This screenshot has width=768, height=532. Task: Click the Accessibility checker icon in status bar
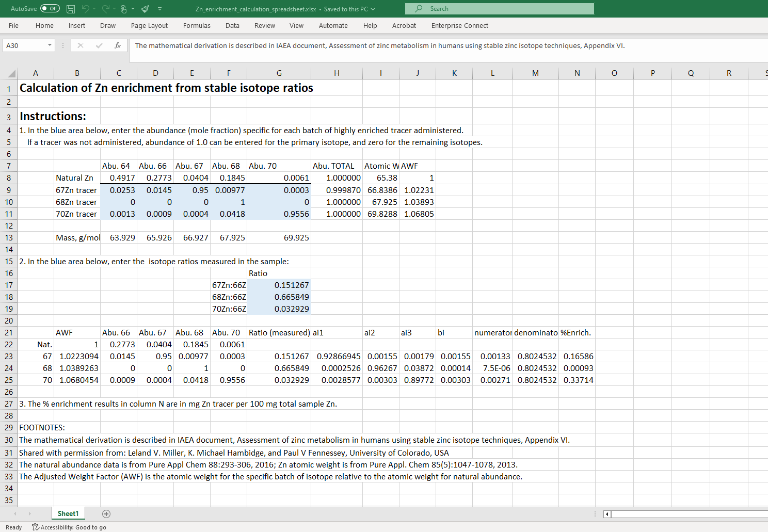(x=35, y=527)
